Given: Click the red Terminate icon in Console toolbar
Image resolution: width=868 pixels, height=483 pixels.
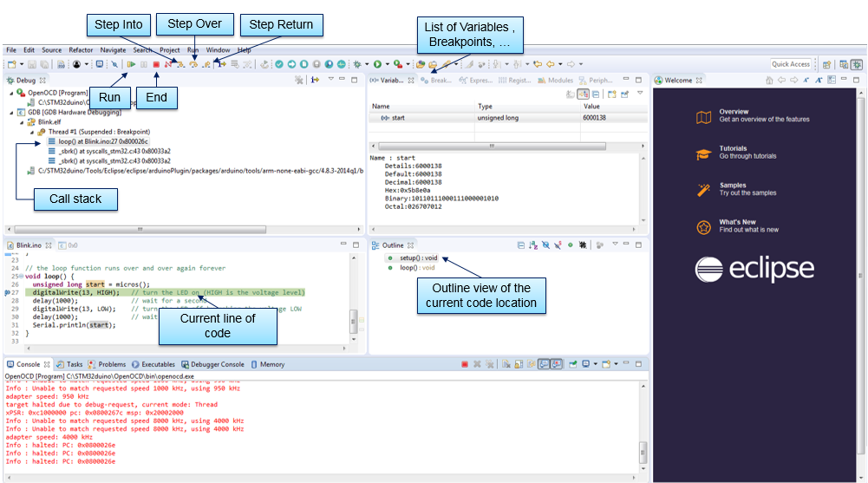Looking at the screenshot, I should pyautogui.click(x=465, y=364).
